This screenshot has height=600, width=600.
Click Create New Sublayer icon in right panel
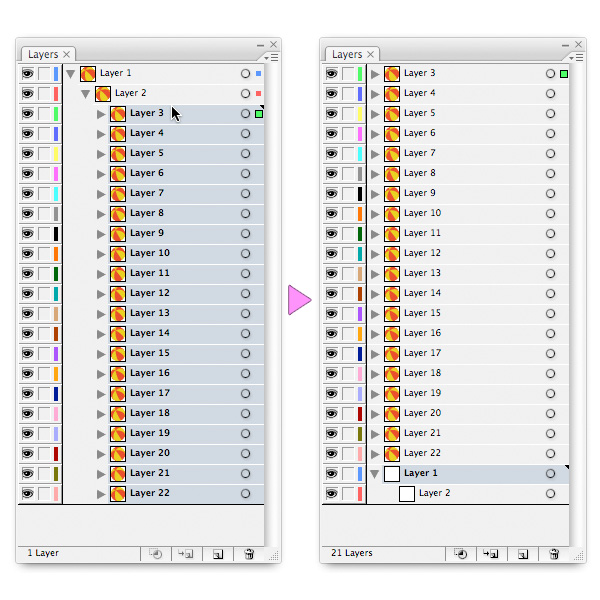click(x=491, y=554)
